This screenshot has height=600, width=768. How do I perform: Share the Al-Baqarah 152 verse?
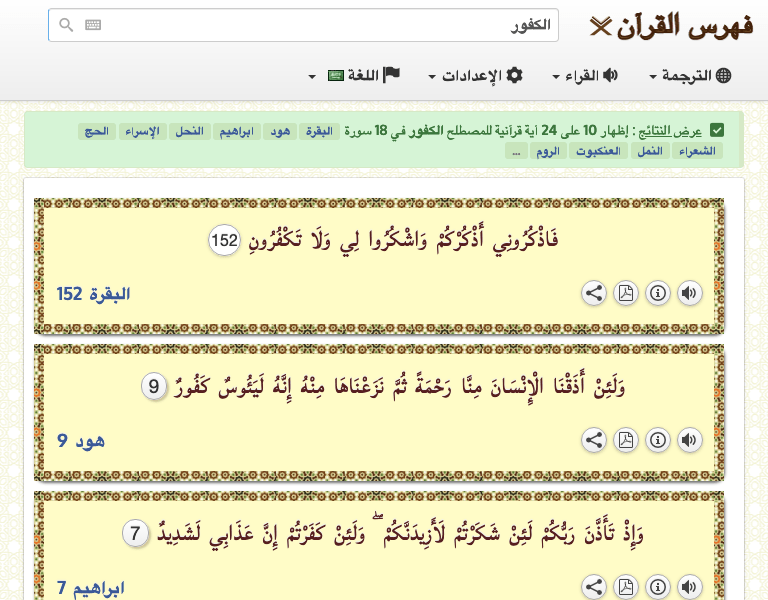(593, 294)
